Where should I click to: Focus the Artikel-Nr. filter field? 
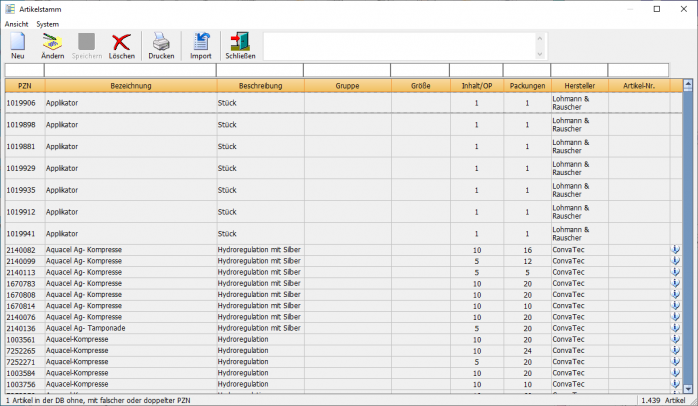click(638, 70)
